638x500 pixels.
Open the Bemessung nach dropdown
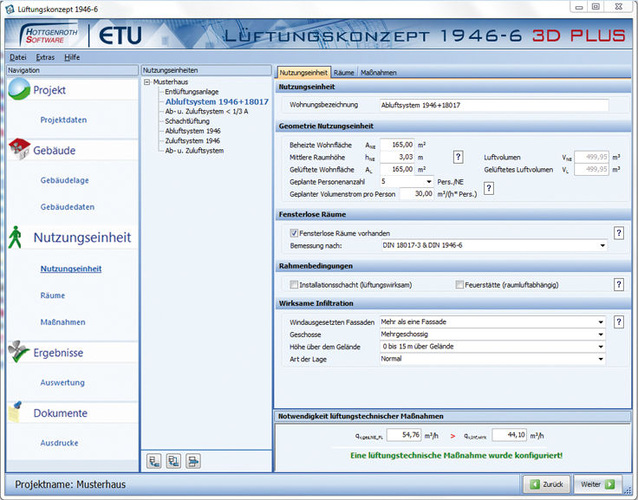click(603, 244)
